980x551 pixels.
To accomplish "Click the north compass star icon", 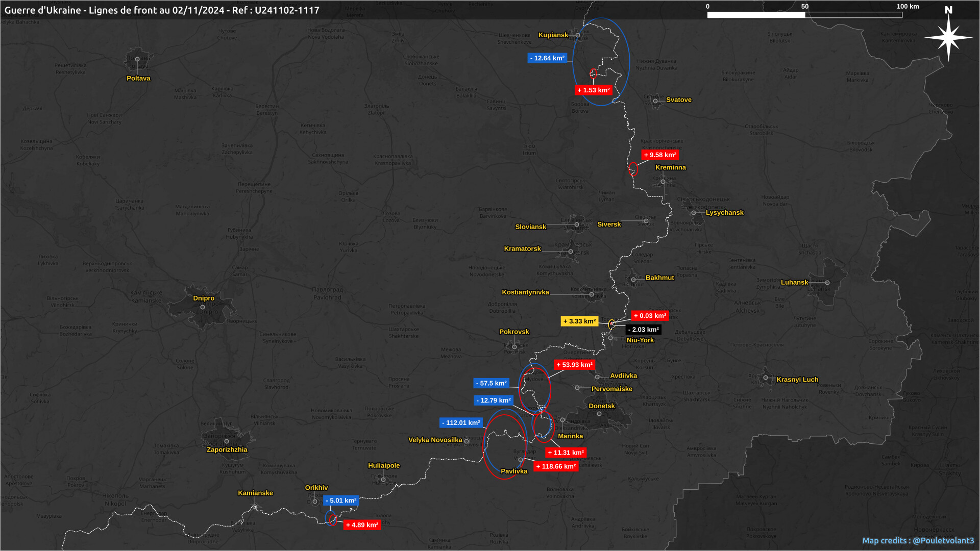I will tap(948, 37).
